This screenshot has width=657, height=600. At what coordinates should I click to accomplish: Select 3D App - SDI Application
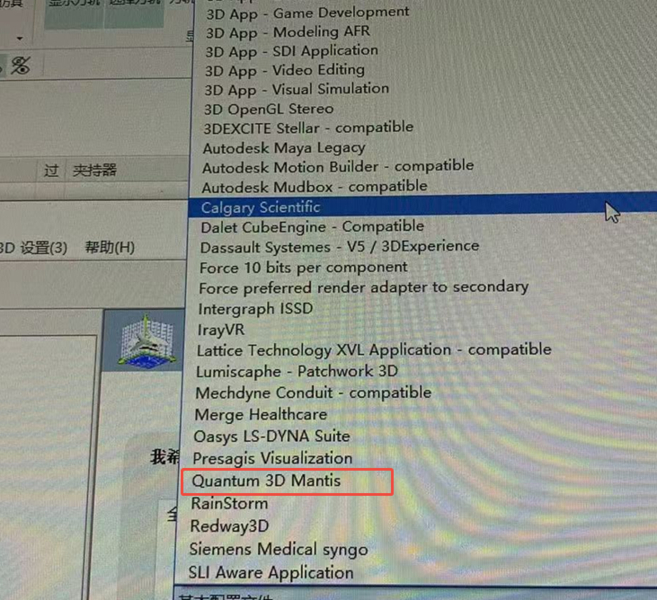coord(292,51)
